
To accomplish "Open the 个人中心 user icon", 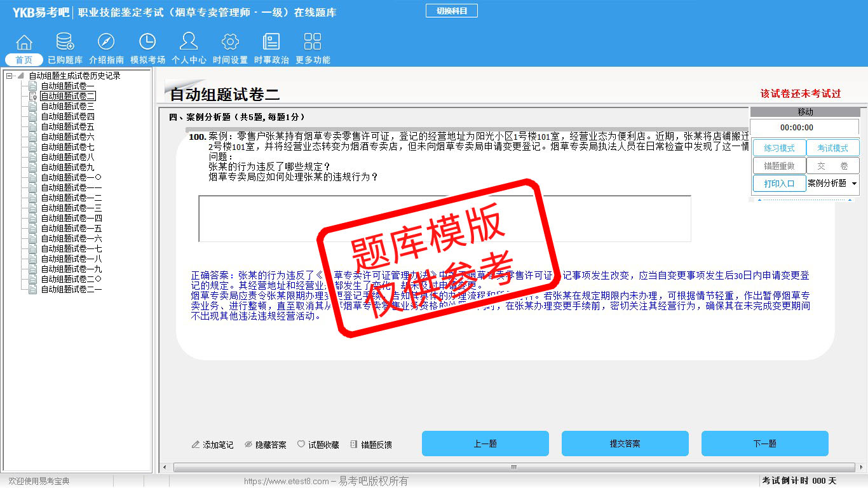I will point(189,43).
